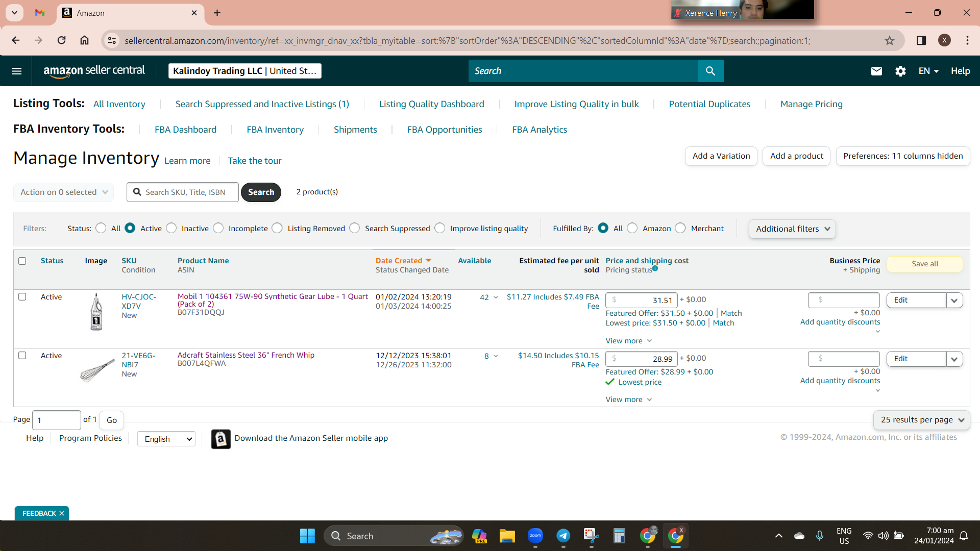Image resolution: width=980 pixels, height=551 pixels.
Task: Select the Inactive status radio button
Action: [171, 228]
